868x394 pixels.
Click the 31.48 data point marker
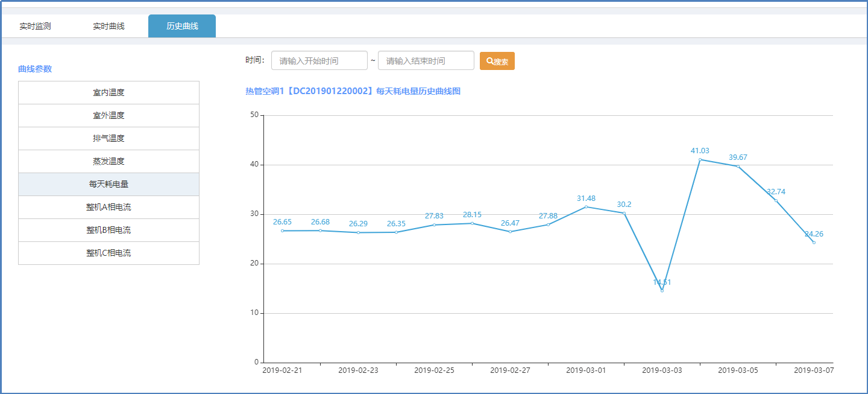tap(586, 207)
